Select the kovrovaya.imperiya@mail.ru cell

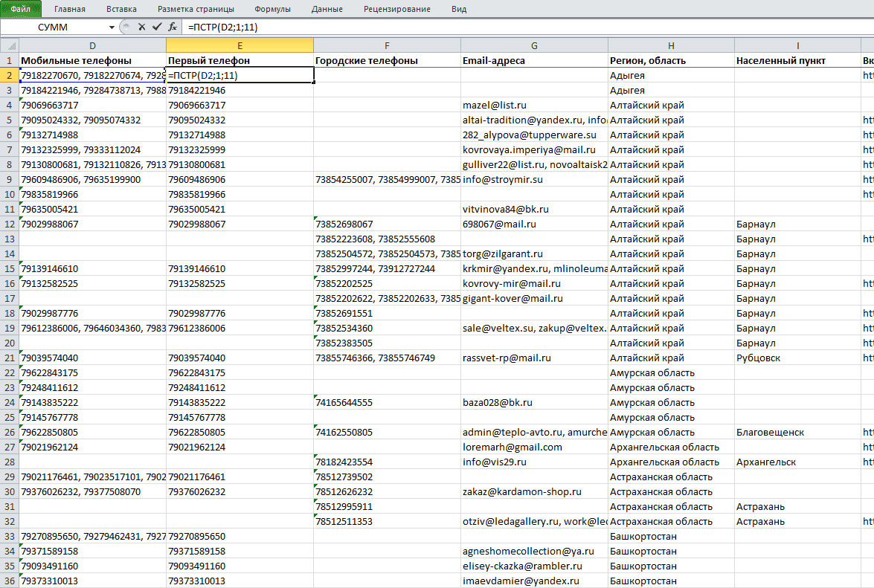coord(534,149)
